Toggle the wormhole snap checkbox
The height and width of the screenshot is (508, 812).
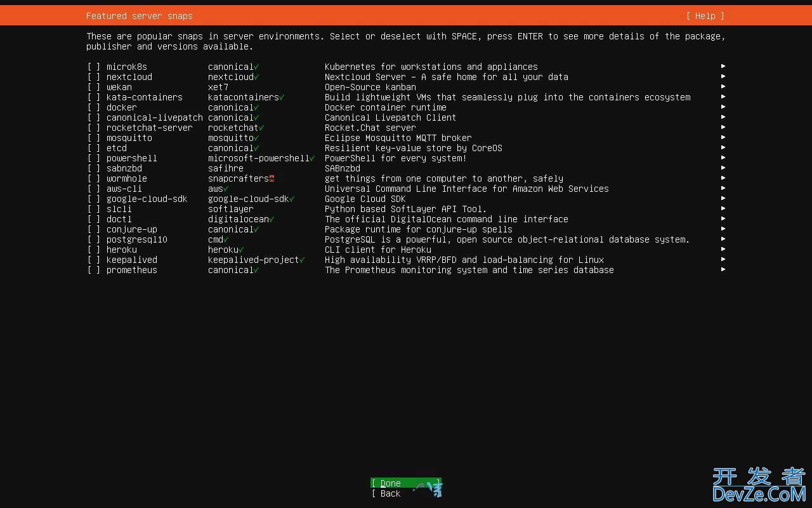[x=94, y=178]
